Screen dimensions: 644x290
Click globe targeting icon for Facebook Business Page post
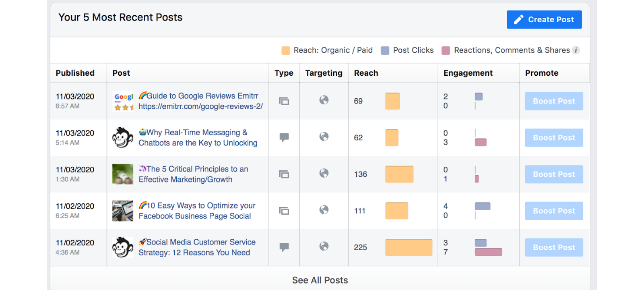pos(324,210)
